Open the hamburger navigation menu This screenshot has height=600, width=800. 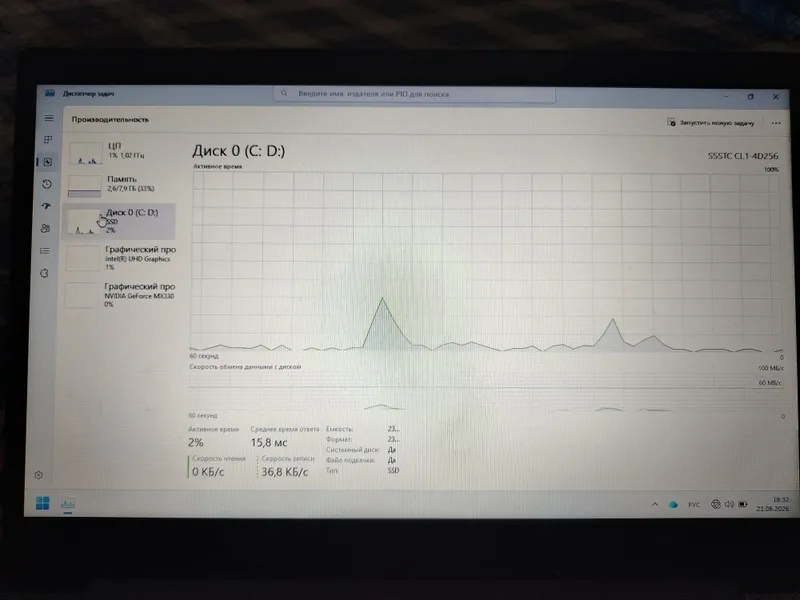coord(49,118)
